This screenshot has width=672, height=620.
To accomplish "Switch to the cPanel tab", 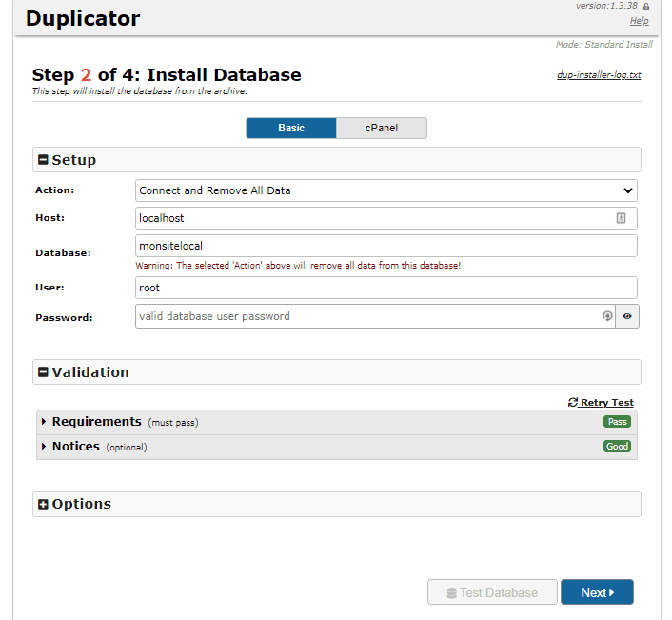I will click(381, 128).
